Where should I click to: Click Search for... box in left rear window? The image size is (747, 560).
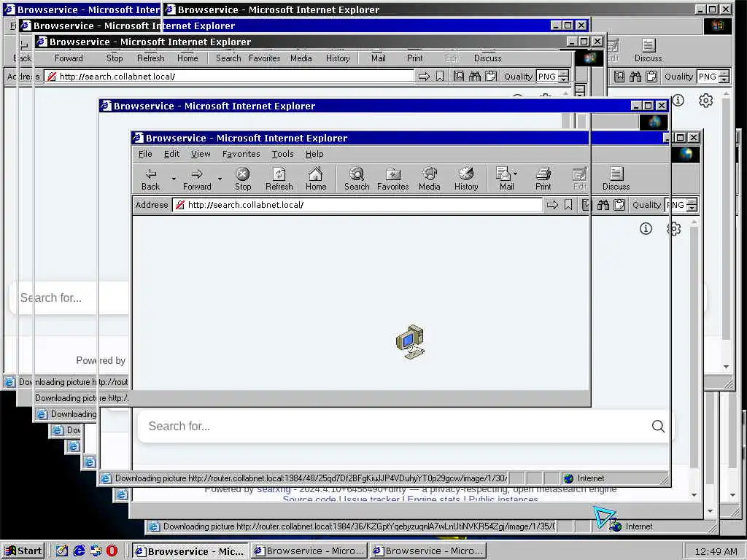pyautogui.click(x=69, y=297)
